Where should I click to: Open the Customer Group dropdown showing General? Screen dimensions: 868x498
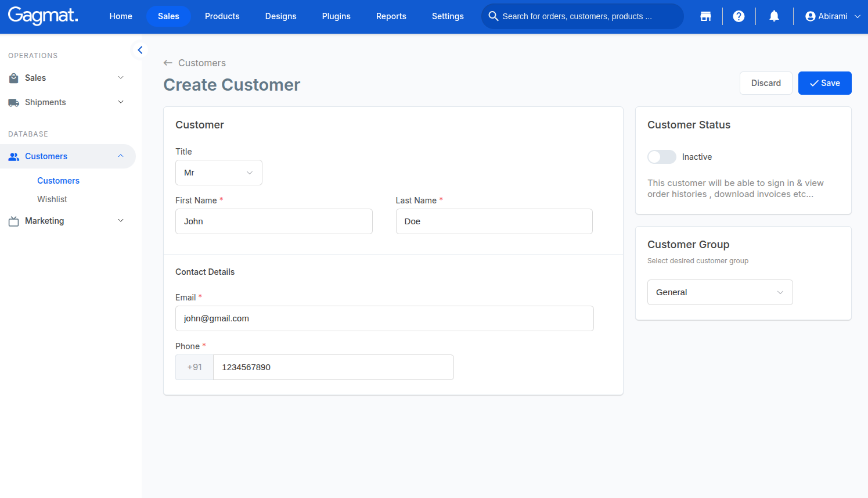coord(720,292)
